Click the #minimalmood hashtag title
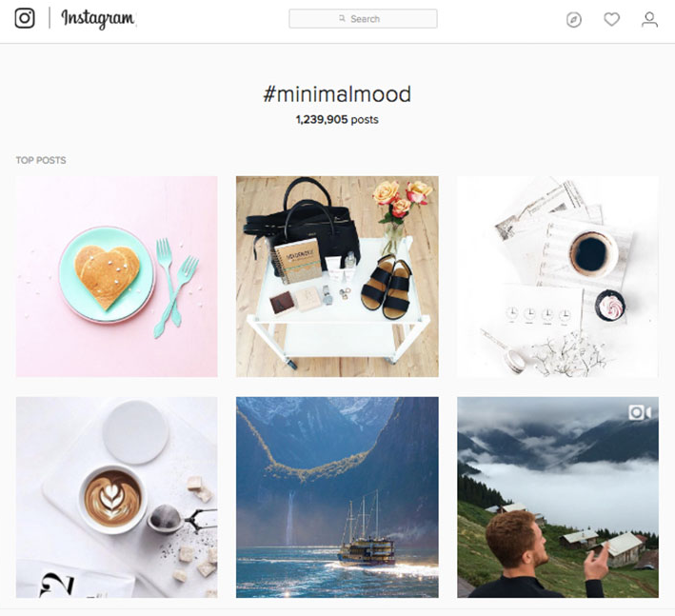The height and width of the screenshot is (616, 675). [x=337, y=94]
